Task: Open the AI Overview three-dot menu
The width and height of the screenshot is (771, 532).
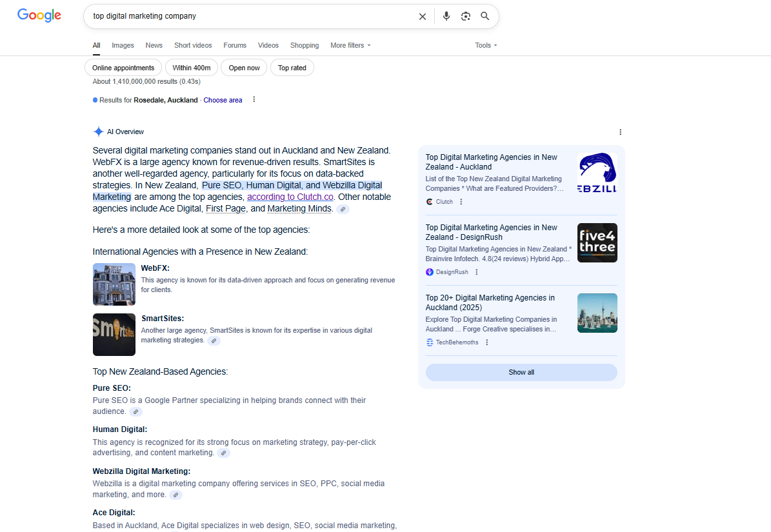Action: (620, 132)
